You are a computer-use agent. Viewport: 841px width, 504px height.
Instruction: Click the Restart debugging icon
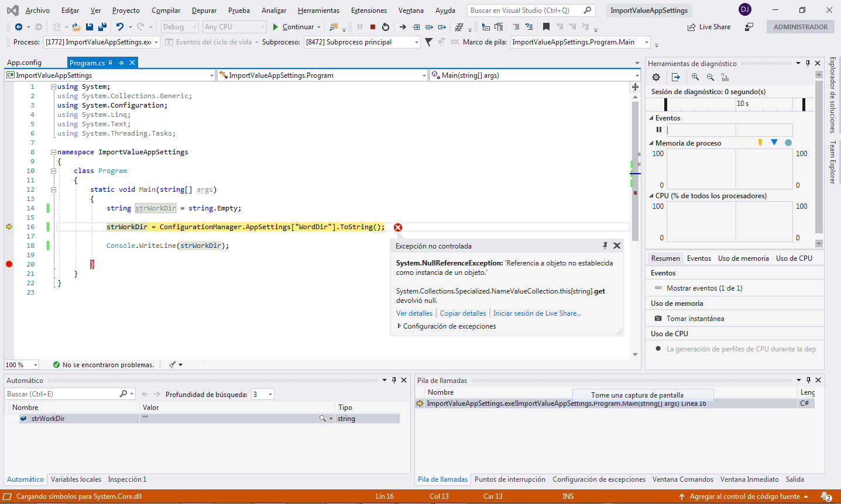(386, 27)
